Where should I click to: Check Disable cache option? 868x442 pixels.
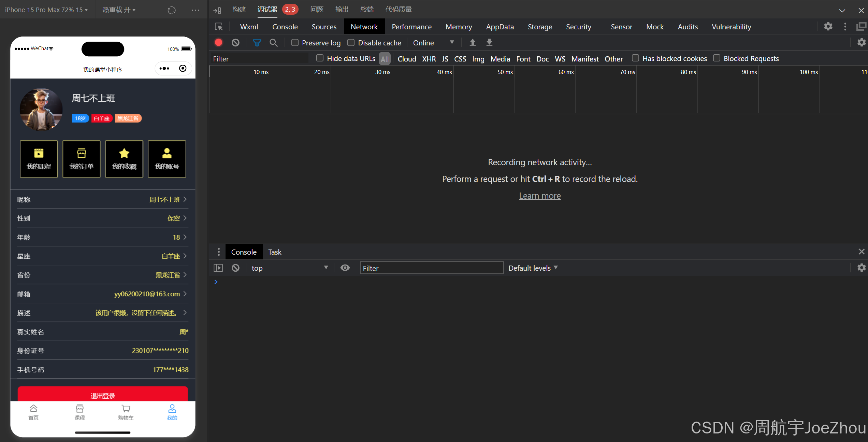[351, 43]
